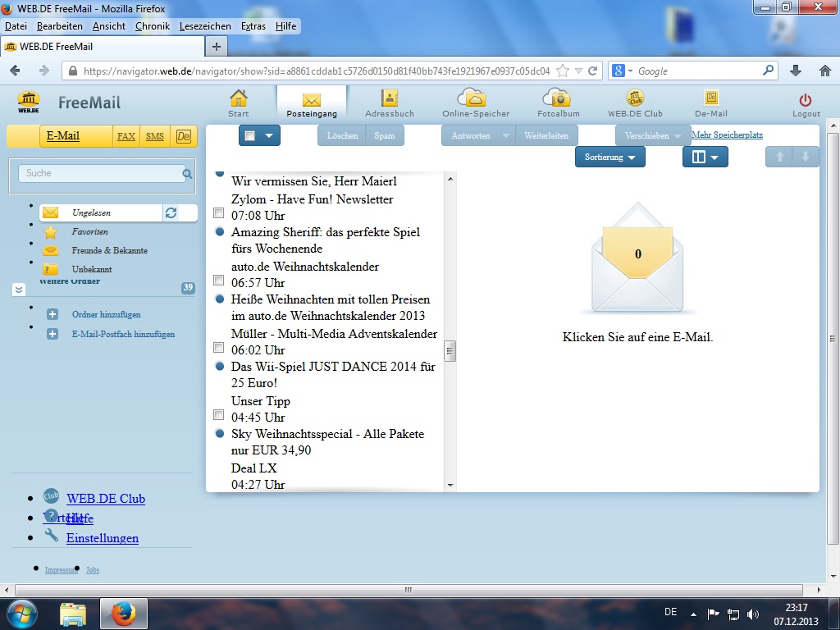Click the 39 unread count badge
Image resolution: width=840 pixels, height=630 pixels.
tap(188, 288)
